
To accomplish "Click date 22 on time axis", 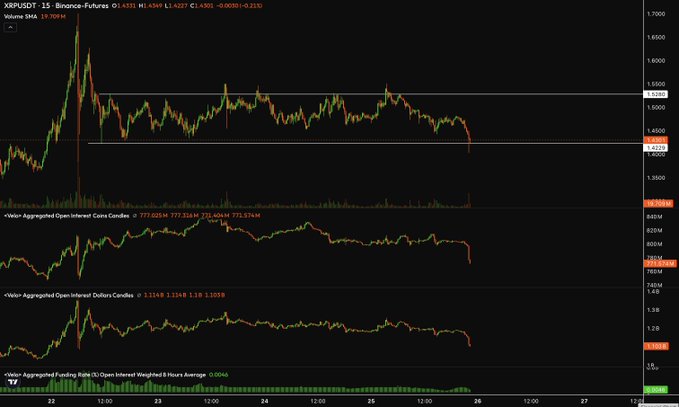I will pyautogui.click(x=52, y=401).
